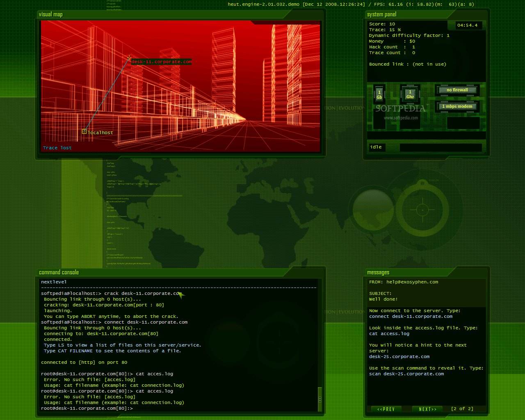Click the green globe sphere on world map

[373, 210]
